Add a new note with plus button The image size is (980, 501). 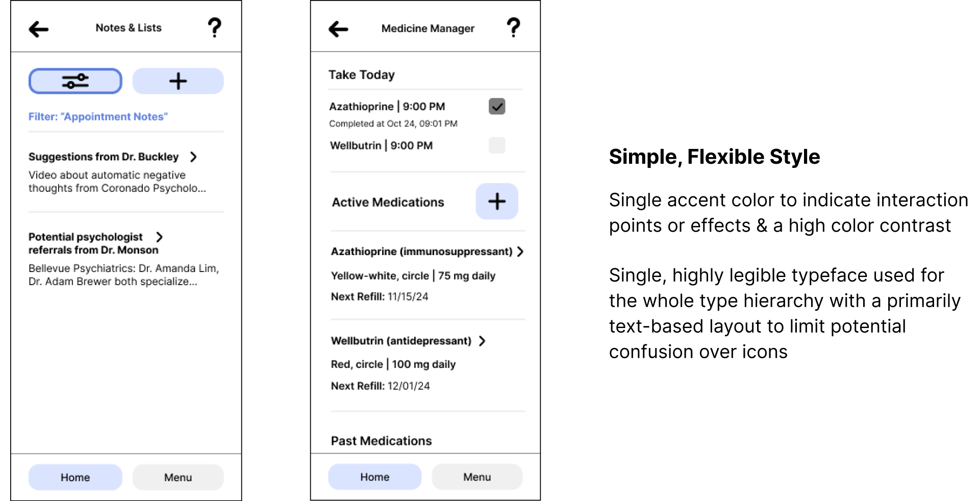pos(178,81)
